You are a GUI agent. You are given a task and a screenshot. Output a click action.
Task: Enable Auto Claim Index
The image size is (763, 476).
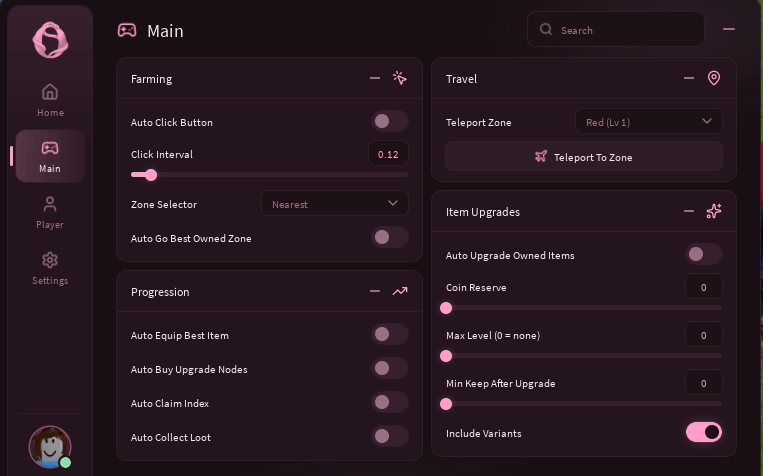pyautogui.click(x=390, y=403)
